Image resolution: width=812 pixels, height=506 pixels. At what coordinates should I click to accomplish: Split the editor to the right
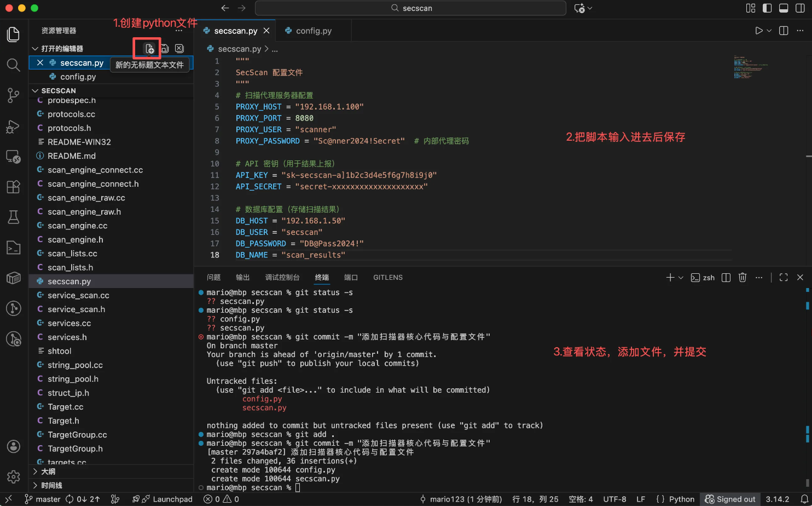coord(784,31)
